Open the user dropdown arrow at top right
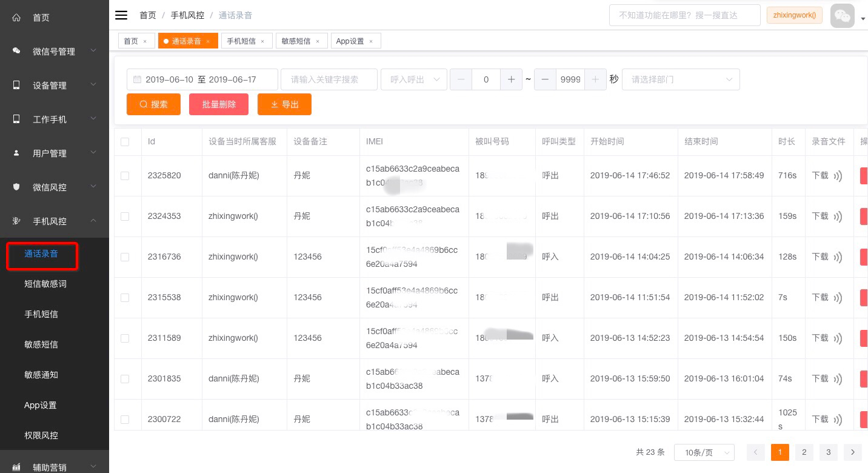This screenshot has width=868, height=473. point(863,19)
